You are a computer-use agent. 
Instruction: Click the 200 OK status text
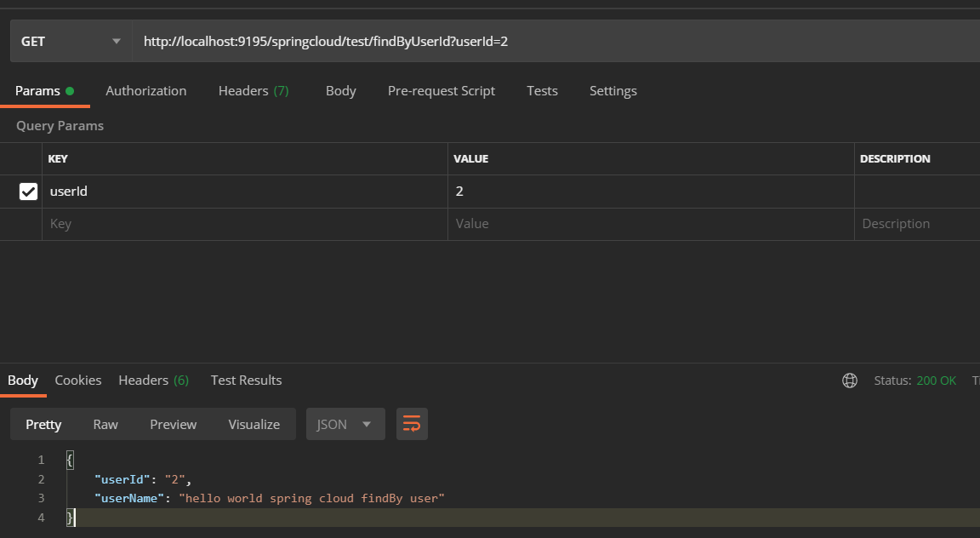click(x=937, y=381)
